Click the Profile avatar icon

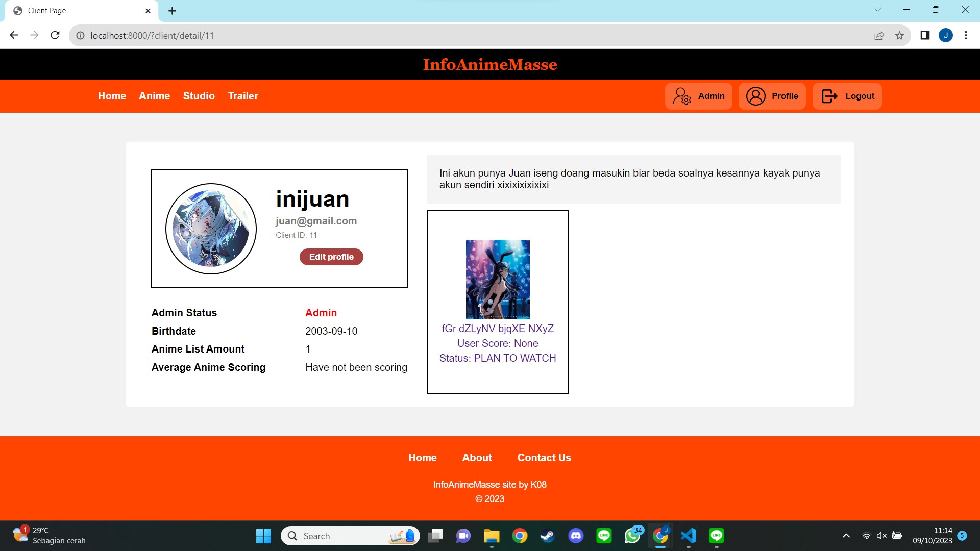755,96
